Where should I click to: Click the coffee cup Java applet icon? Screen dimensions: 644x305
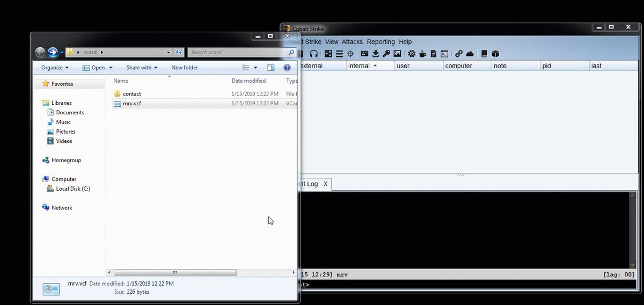point(423,54)
